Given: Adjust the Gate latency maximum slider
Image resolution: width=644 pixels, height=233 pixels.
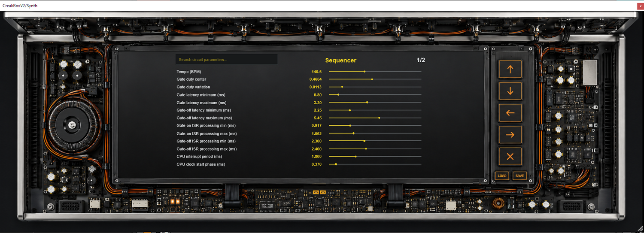Looking at the screenshot, I should point(375,103).
